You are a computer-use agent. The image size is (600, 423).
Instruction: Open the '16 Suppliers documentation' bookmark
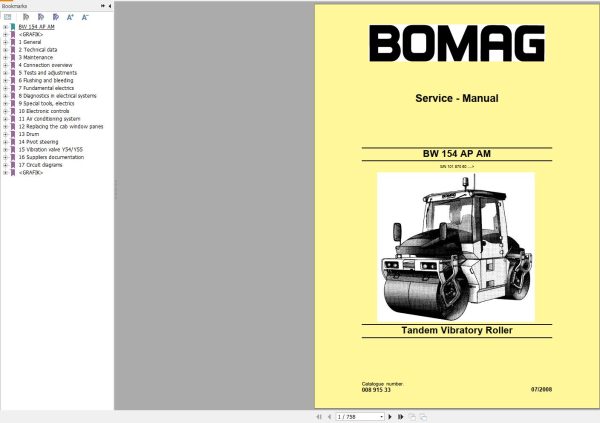51,157
